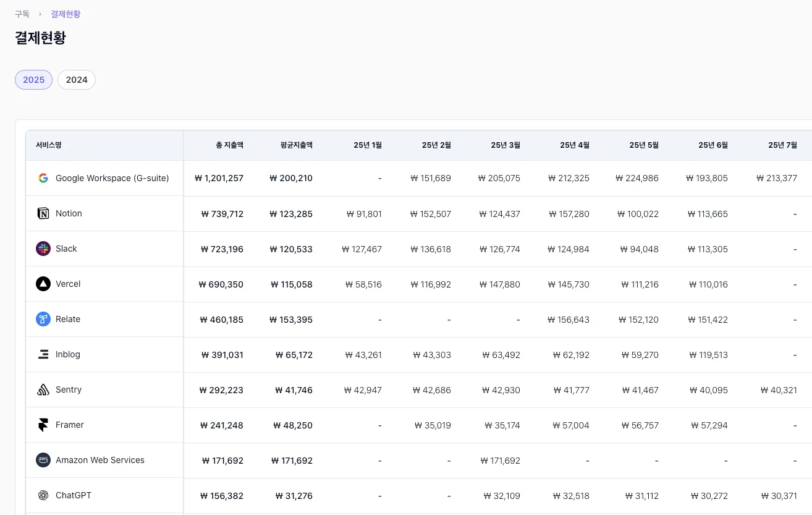Sort by 총 지출액 column header

tap(229, 145)
